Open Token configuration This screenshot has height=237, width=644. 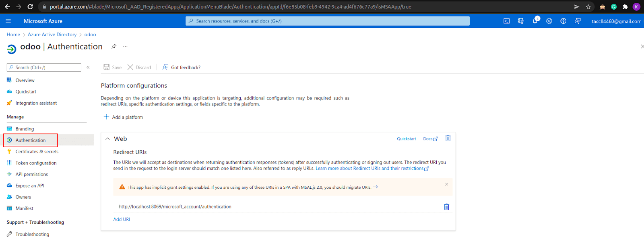(36, 163)
